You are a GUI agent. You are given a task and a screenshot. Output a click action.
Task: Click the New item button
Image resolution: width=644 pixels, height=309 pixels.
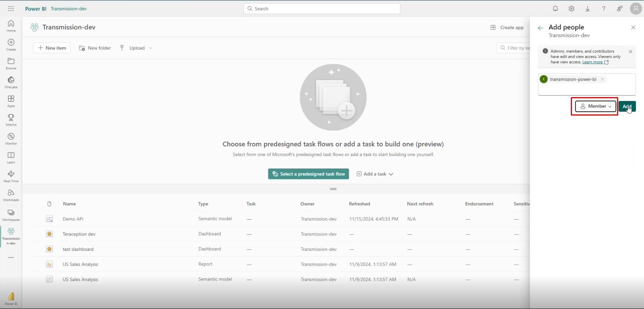point(52,48)
